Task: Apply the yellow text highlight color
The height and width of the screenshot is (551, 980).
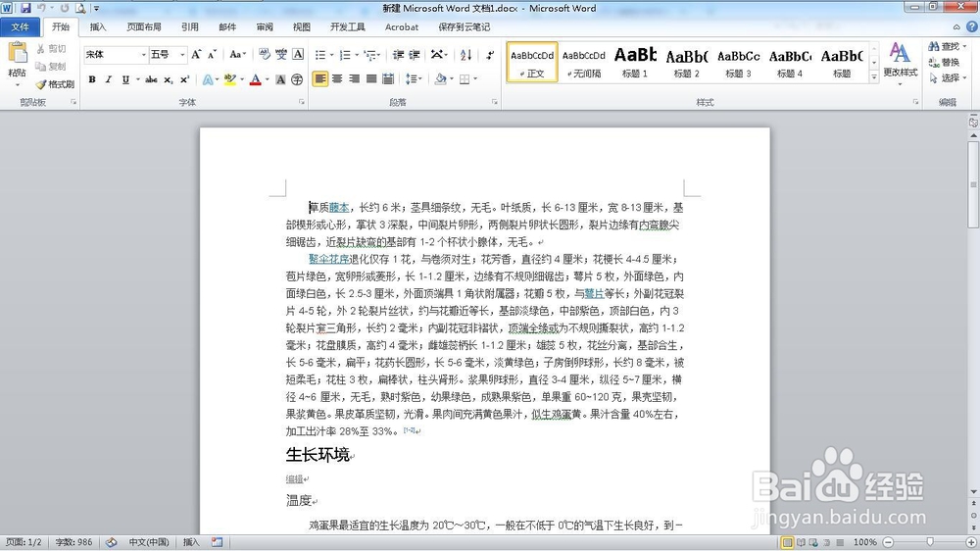Action: pyautogui.click(x=229, y=79)
